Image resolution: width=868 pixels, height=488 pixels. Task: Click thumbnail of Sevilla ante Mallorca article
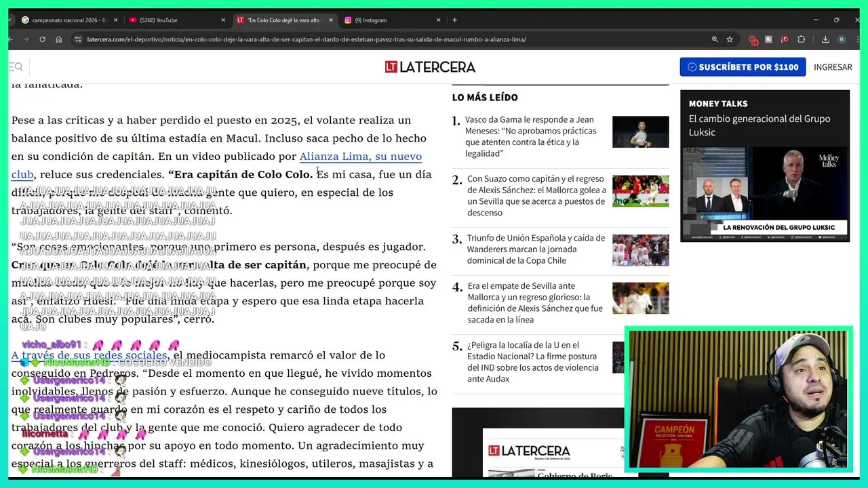pyautogui.click(x=640, y=298)
